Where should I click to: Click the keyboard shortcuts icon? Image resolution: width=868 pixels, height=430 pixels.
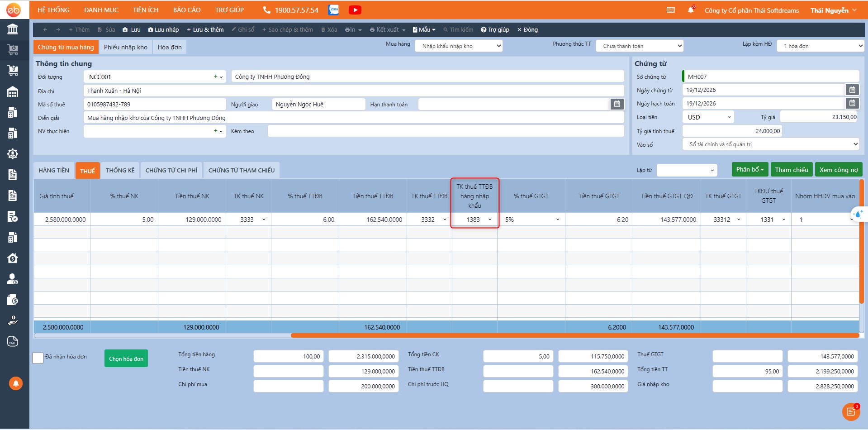(671, 10)
